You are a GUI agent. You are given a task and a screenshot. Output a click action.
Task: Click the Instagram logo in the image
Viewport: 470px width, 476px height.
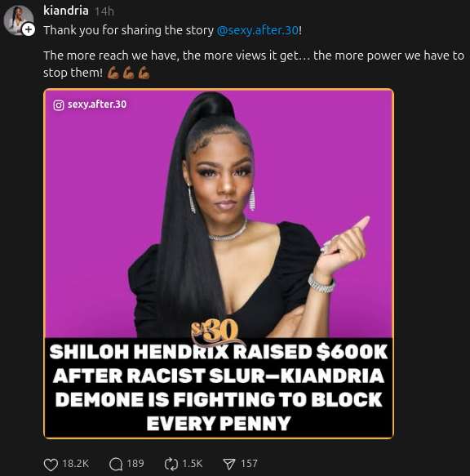59,105
